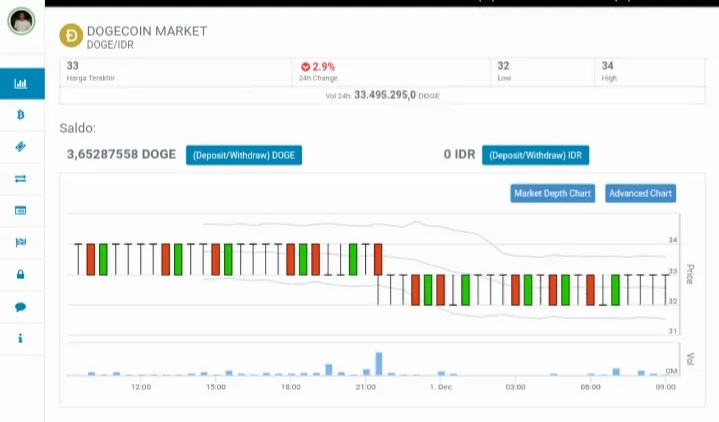Click the last red candle before the price drop

378,260
